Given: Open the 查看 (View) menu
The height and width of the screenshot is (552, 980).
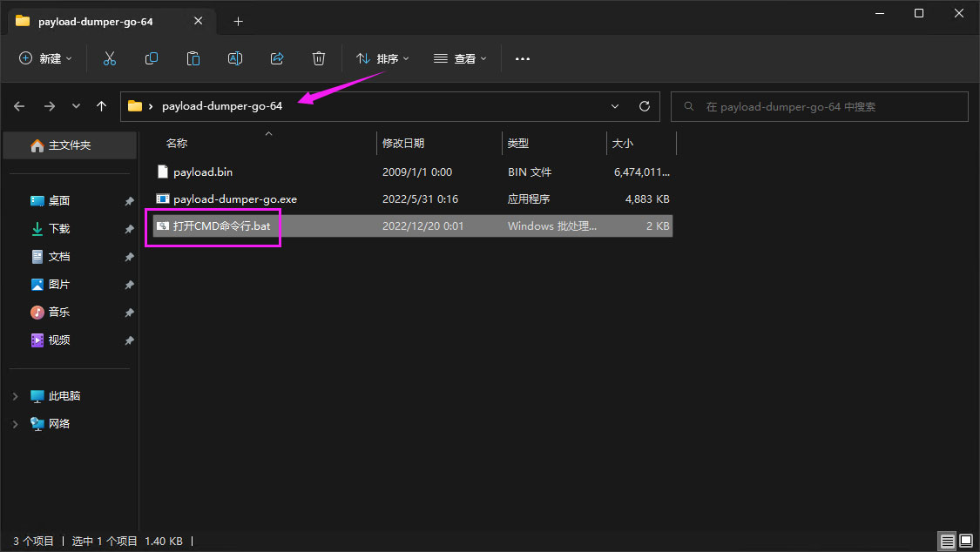Looking at the screenshot, I should (x=460, y=58).
